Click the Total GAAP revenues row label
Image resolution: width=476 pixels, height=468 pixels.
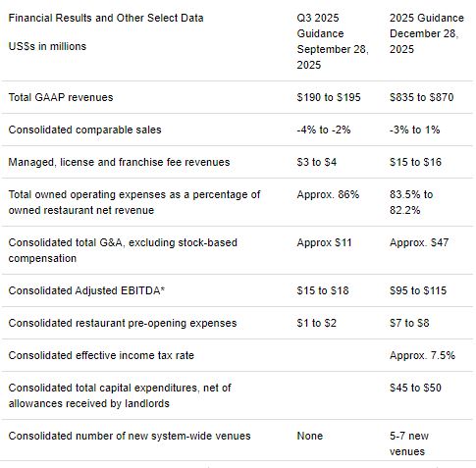click(61, 97)
